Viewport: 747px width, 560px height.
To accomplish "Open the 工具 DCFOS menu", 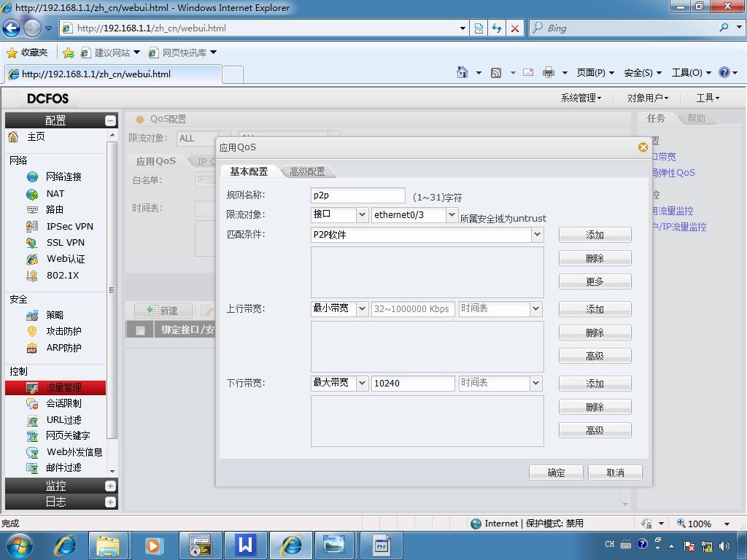I will [708, 98].
